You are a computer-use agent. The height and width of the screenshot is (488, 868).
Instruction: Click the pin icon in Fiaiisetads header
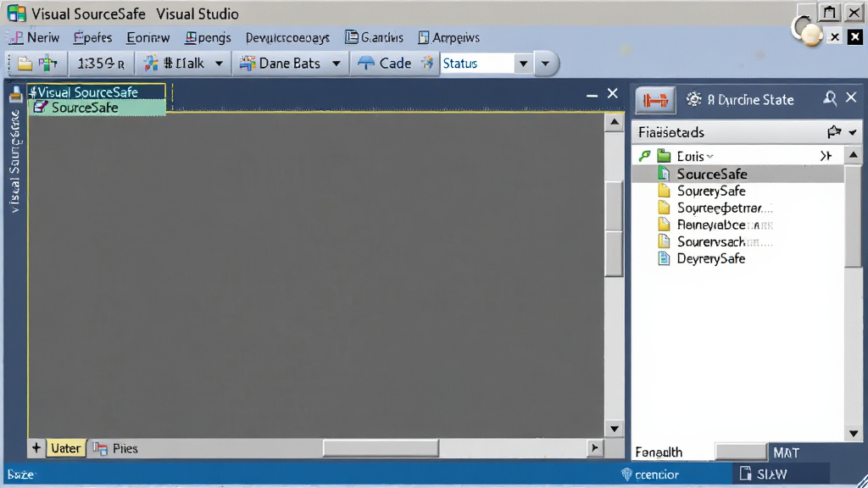tap(834, 131)
